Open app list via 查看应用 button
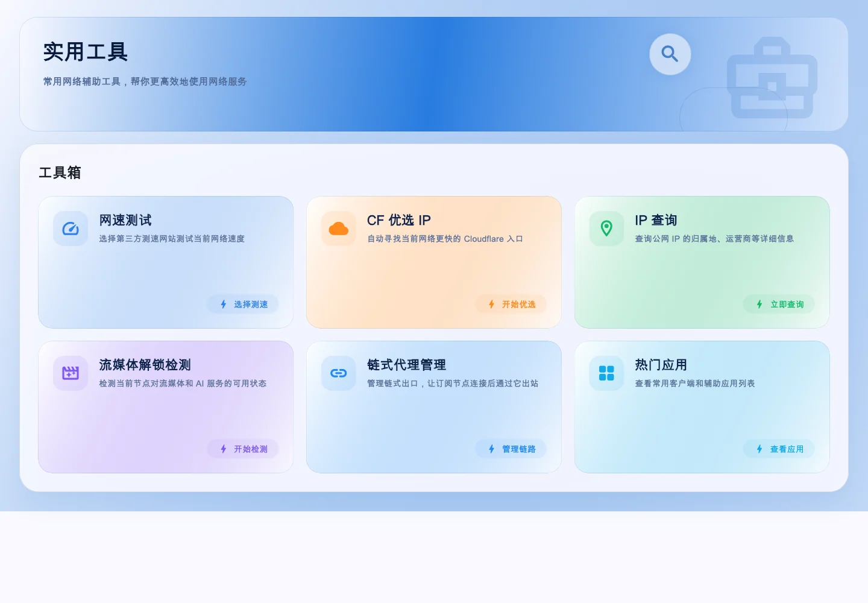 coord(779,449)
